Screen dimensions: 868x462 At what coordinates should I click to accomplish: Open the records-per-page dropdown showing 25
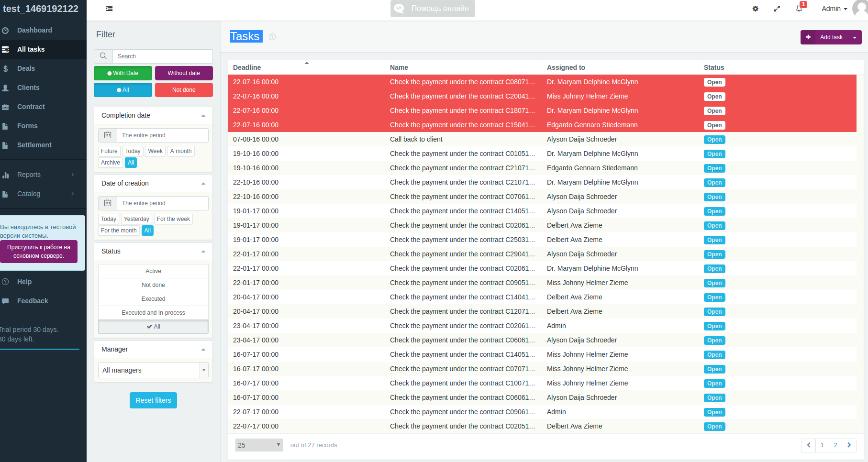click(x=258, y=445)
